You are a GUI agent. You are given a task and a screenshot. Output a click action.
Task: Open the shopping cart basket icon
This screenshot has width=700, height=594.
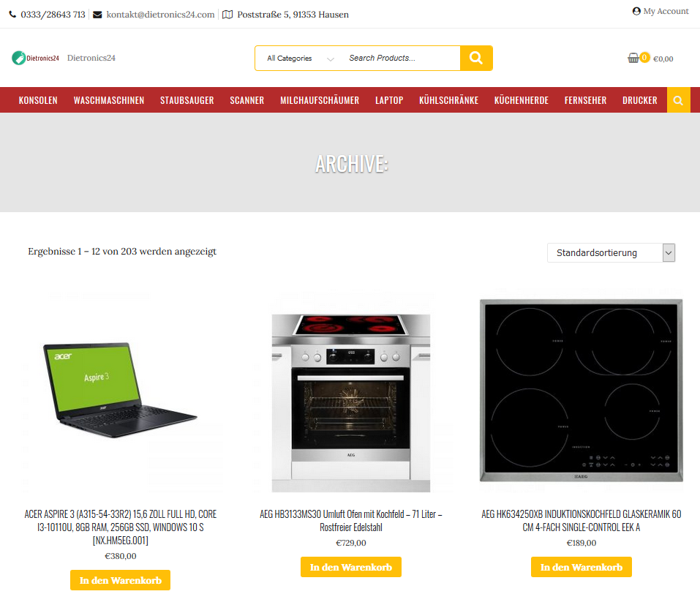[633, 58]
